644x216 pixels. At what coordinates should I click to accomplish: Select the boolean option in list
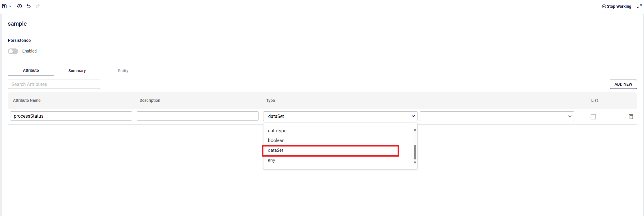[x=276, y=140]
